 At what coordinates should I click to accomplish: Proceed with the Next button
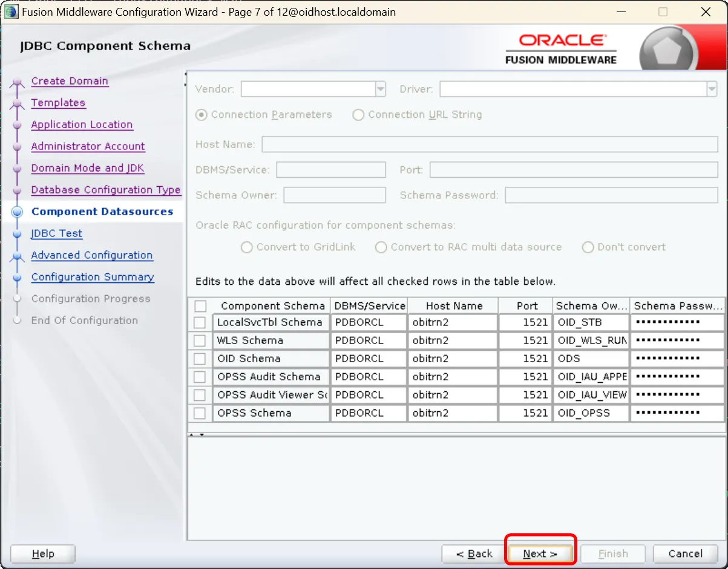click(x=540, y=554)
